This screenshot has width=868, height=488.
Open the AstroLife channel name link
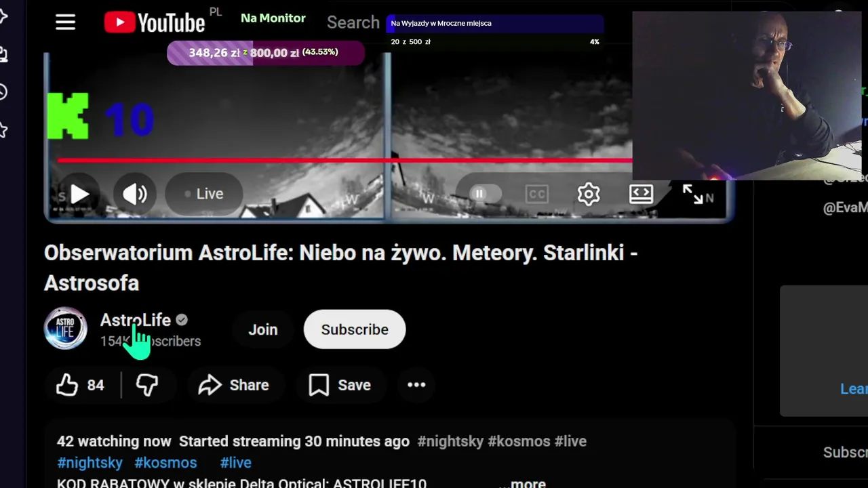(x=135, y=320)
